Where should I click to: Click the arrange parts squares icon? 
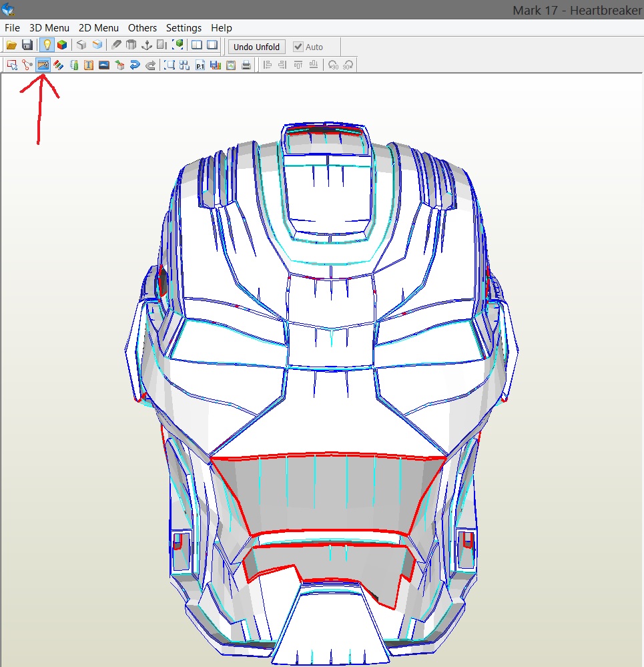[184, 65]
